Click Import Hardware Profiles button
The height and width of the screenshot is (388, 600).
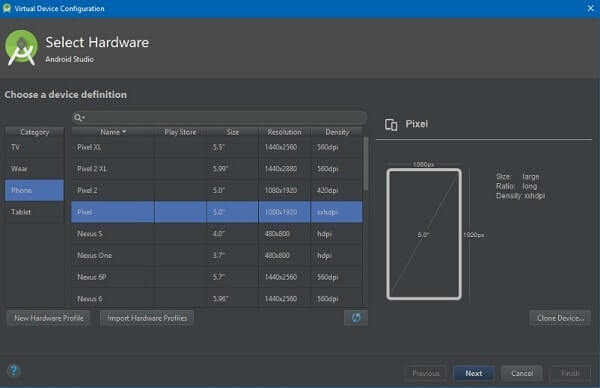pyautogui.click(x=147, y=318)
